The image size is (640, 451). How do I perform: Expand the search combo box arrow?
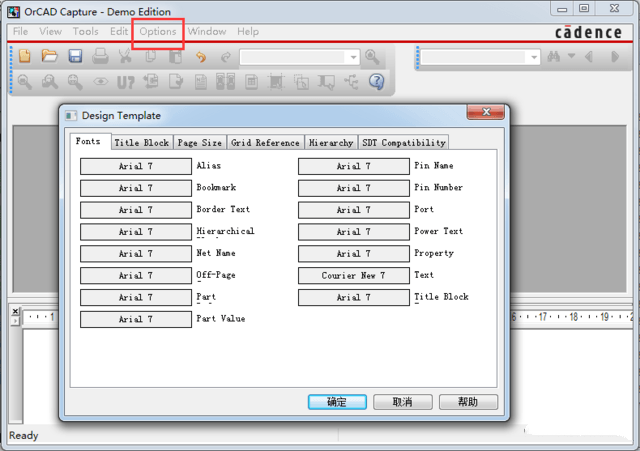coord(534,57)
